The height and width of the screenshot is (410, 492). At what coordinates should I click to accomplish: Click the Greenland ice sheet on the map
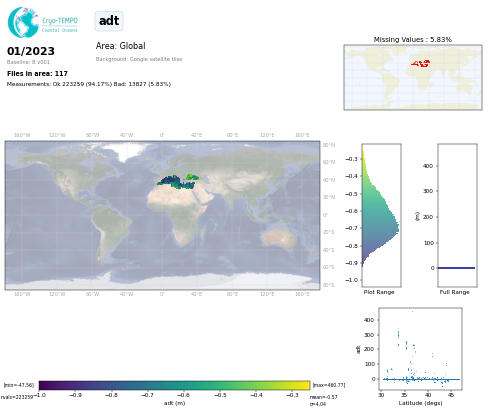tap(128, 150)
